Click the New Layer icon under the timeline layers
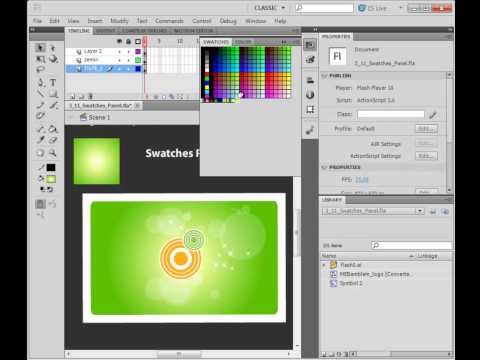 point(73,97)
